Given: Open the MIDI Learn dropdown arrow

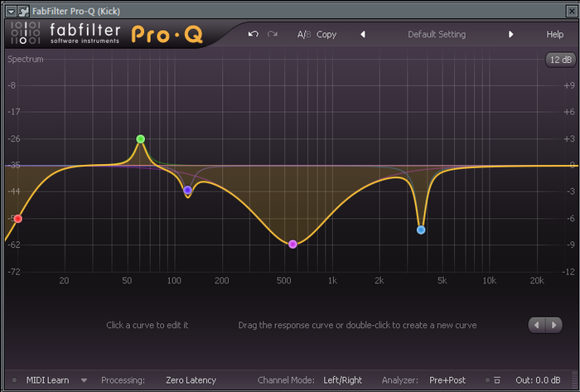Looking at the screenshot, I should (x=84, y=380).
